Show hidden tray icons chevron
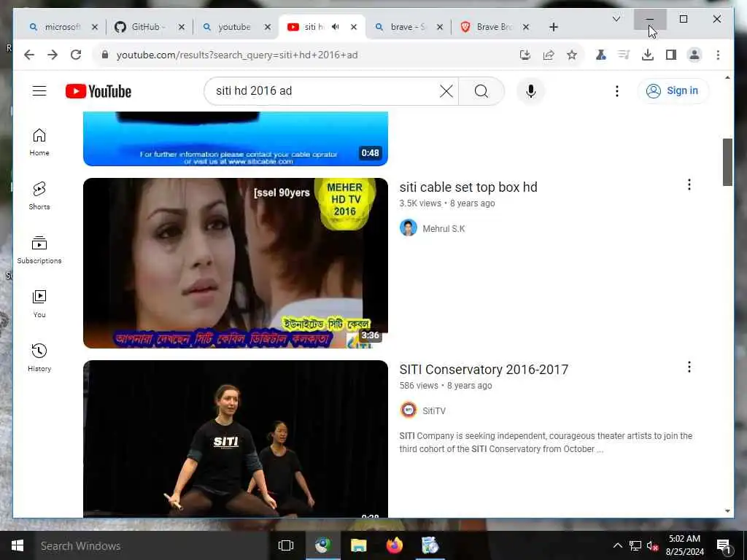Viewport: 747px width, 560px height. [617, 545]
